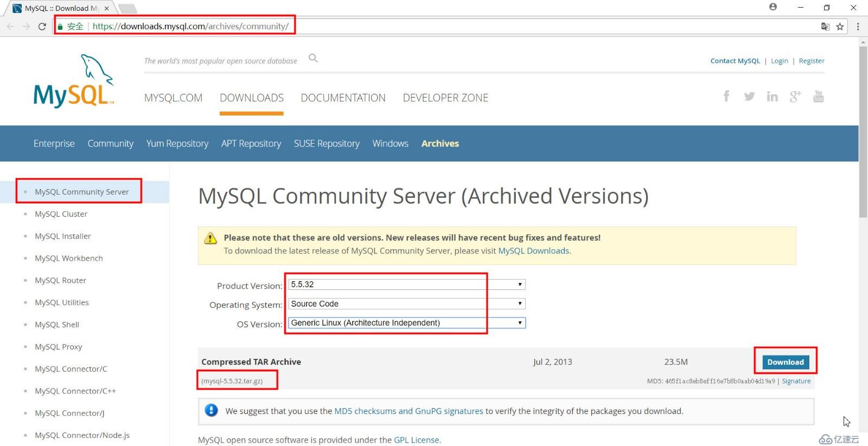Open MySQL Google Plus icon
The height and width of the screenshot is (446, 868).
[x=795, y=96]
